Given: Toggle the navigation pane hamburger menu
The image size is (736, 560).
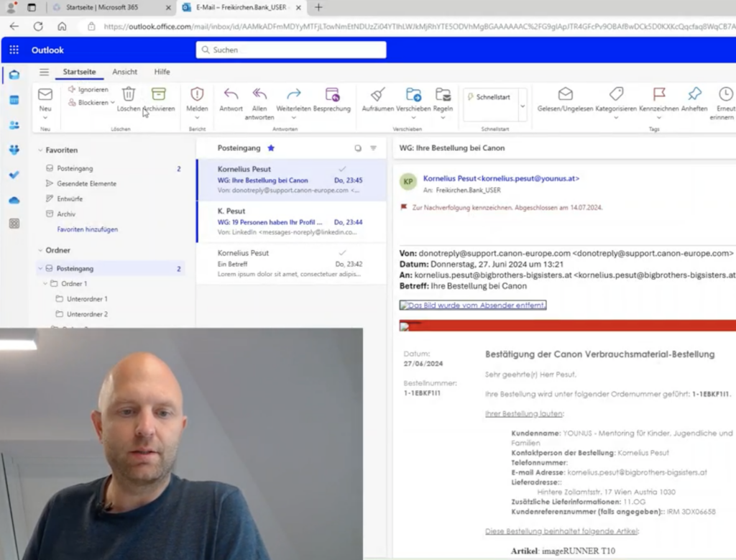Looking at the screenshot, I should (x=44, y=72).
